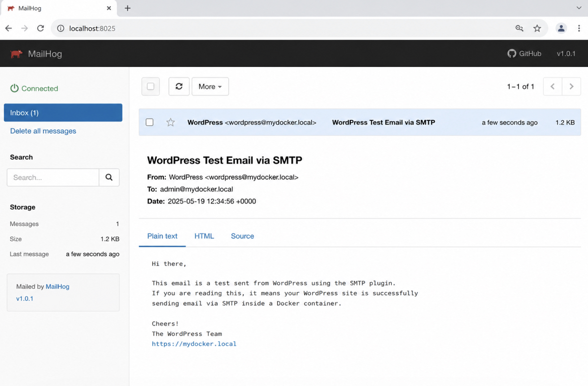Viewport: 588px width, 386px height.
Task: Click the message subject in list row
Action: click(x=384, y=123)
